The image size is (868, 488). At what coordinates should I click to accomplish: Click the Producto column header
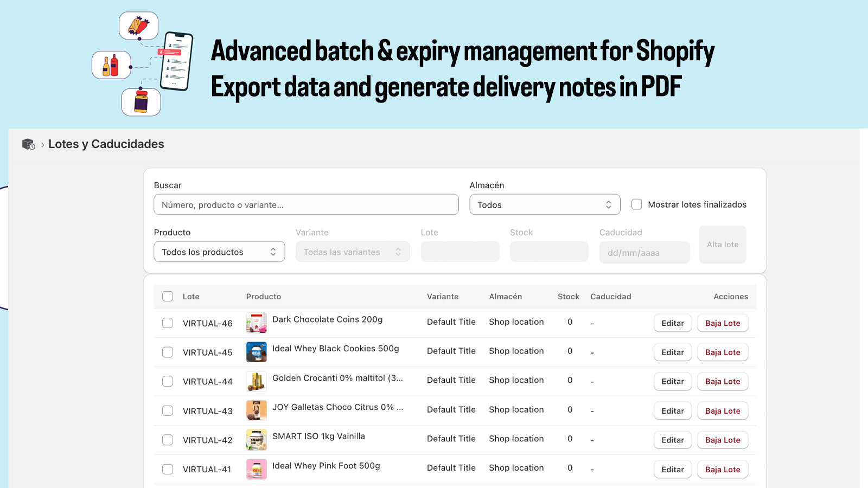(264, 297)
